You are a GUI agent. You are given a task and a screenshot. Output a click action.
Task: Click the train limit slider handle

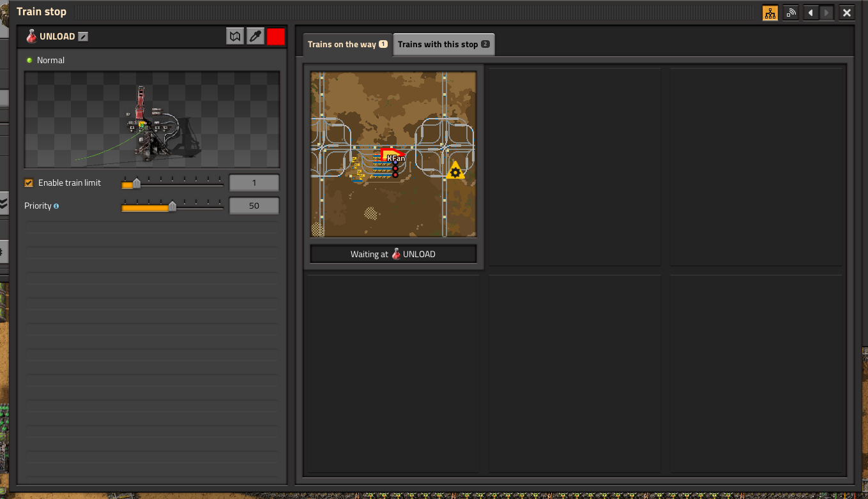pyautogui.click(x=136, y=184)
